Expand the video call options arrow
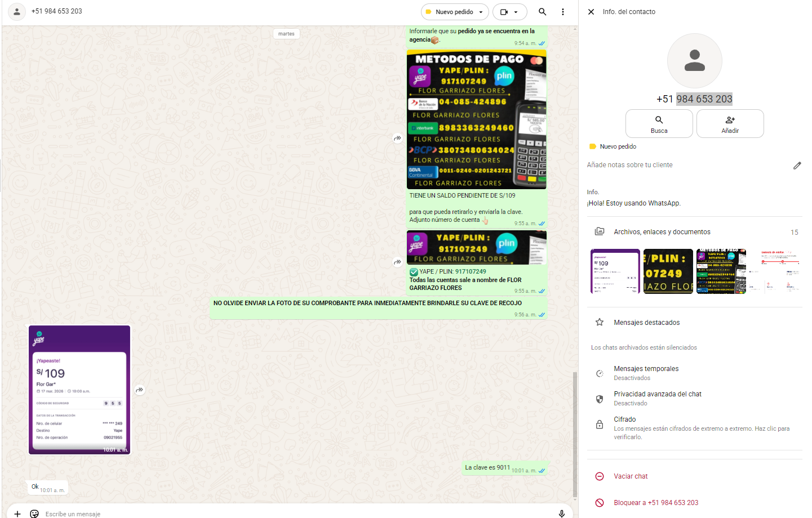812x518 pixels. coord(516,12)
